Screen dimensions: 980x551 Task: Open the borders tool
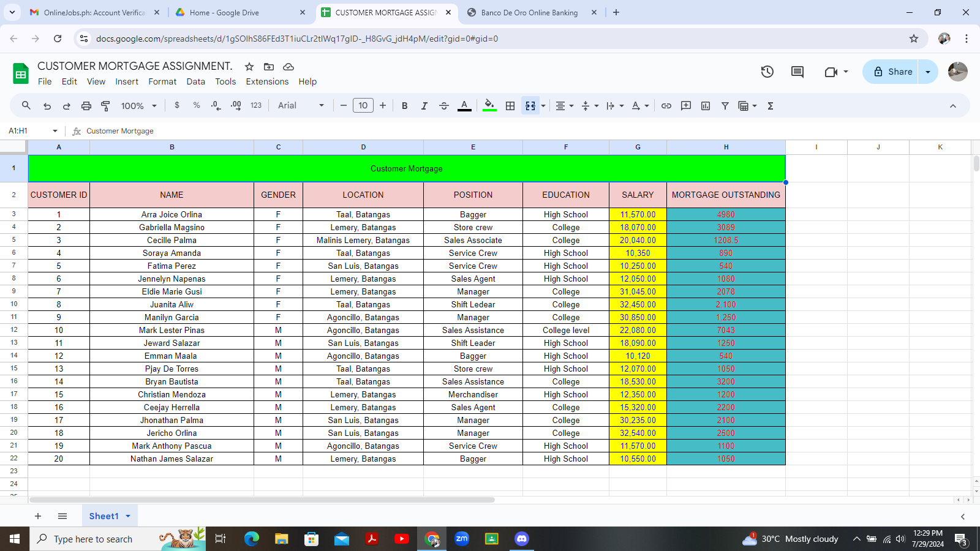[x=510, y=106]
